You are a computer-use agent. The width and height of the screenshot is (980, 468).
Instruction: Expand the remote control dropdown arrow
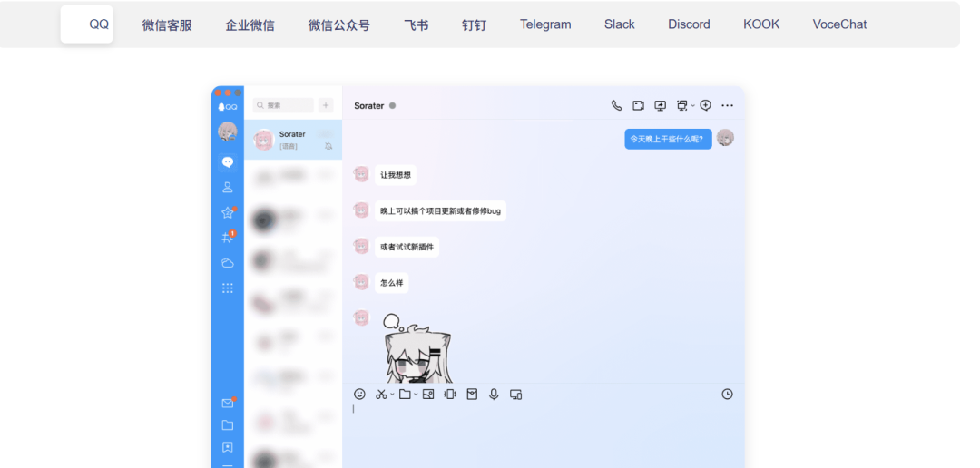[x=692, y=106]
